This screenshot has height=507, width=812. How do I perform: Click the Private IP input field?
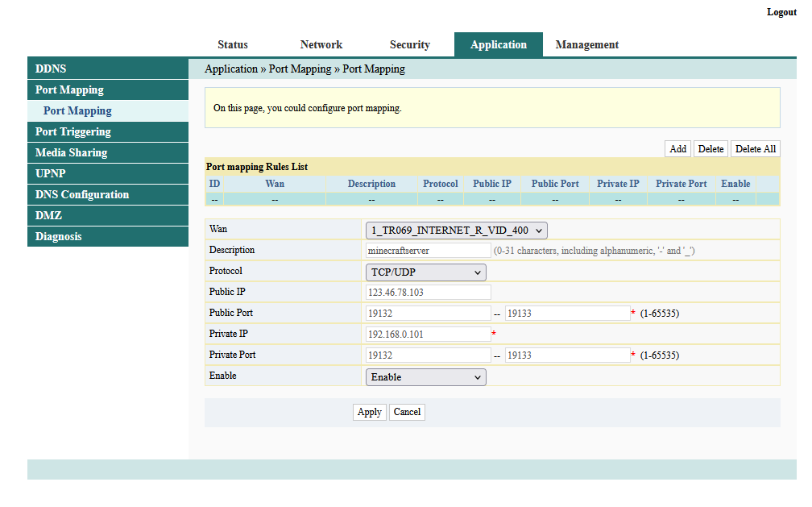(x=427, y=333)
